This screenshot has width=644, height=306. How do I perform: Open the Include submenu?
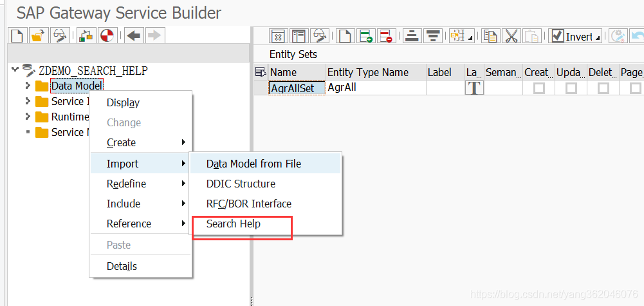141,204
